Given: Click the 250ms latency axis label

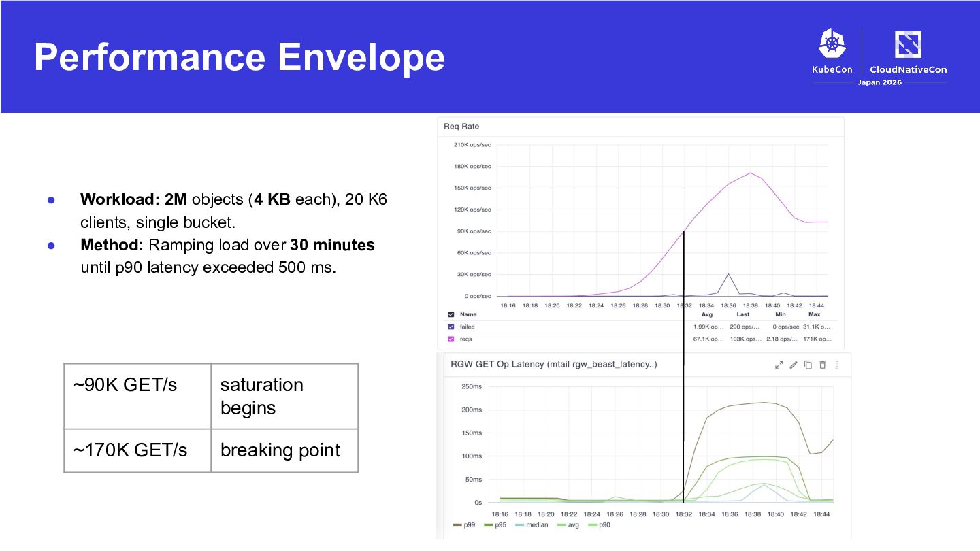Looking at the screenshot, I should [x=472, y=386].
